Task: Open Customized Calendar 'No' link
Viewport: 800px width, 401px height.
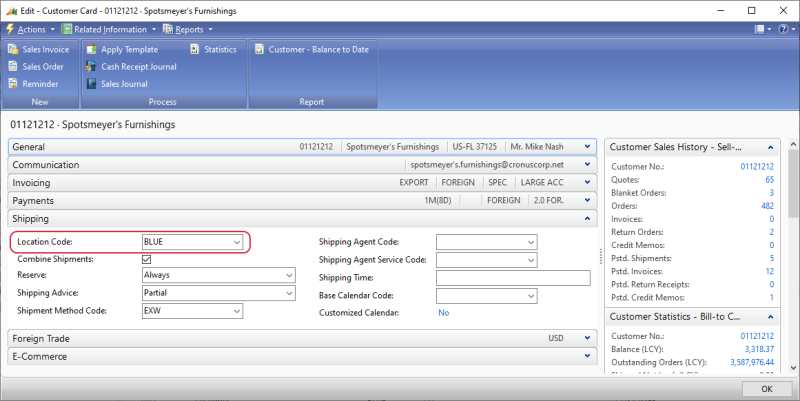Action: 443,313
